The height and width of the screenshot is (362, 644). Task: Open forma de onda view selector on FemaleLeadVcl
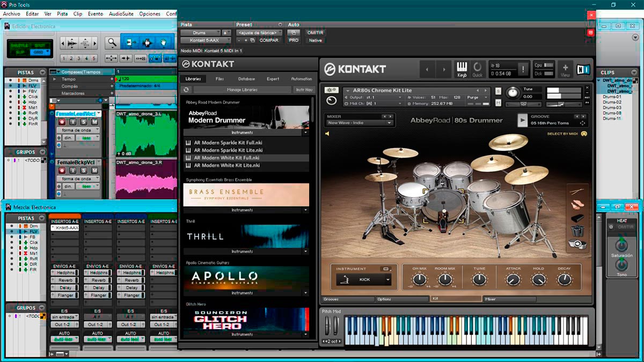pyautogui.click(x=78, y=130)
